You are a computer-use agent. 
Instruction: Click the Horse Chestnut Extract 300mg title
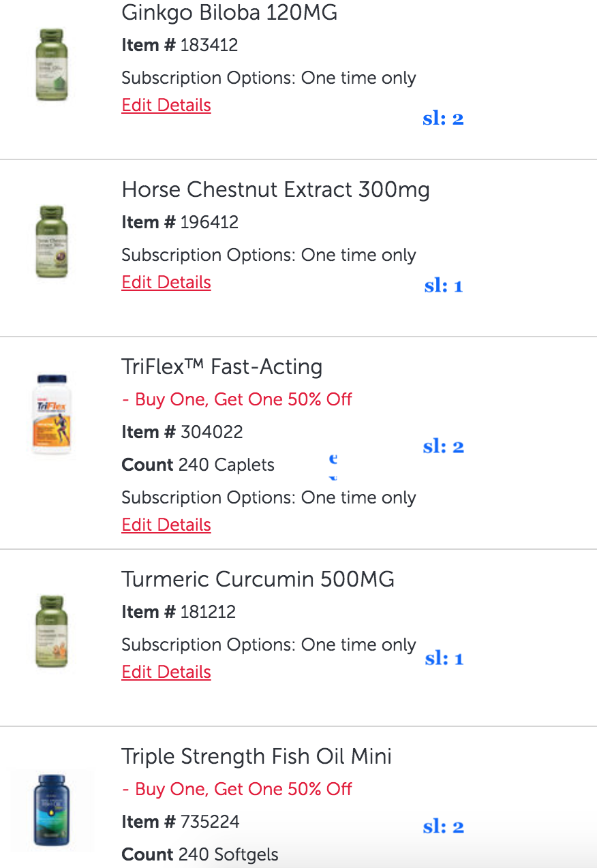coord(275,189)
